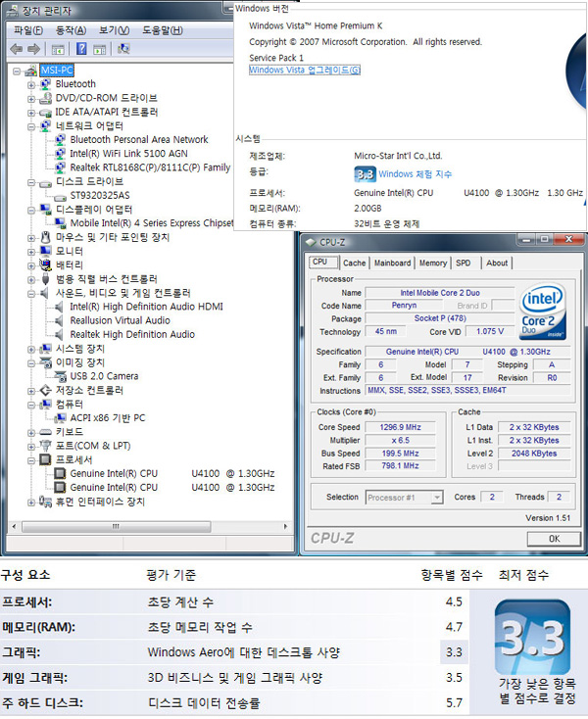588x719 pixels.
Task: Select USB 2.0 Camera device
Action: point(104,376)
